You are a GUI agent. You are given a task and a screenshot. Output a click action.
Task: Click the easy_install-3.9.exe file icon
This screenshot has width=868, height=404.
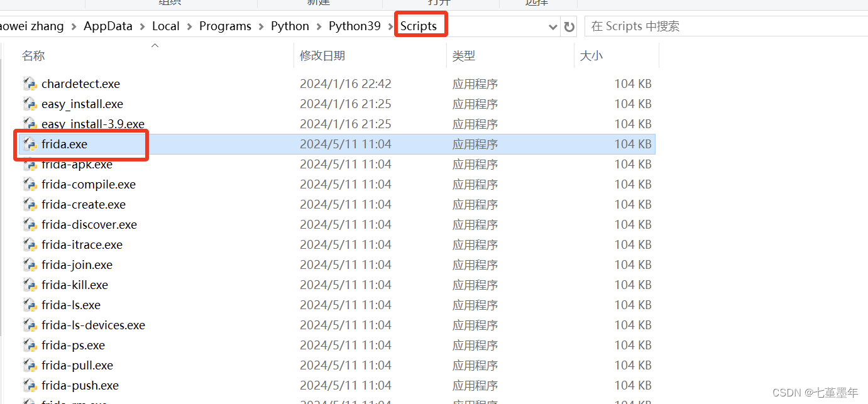tap(30, 124)
